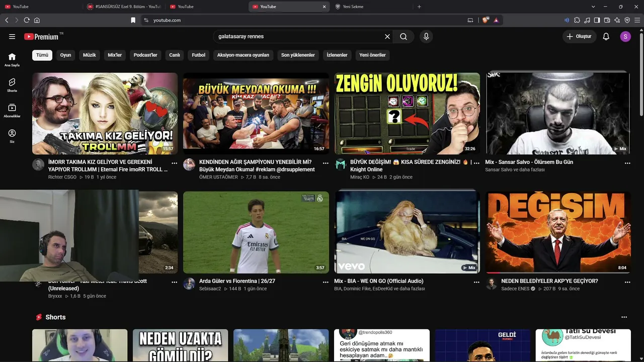Open Shorts in the left sidebar
Image resolution: width=644 pixels, height=362 pixels.
(x=12, y=85)
